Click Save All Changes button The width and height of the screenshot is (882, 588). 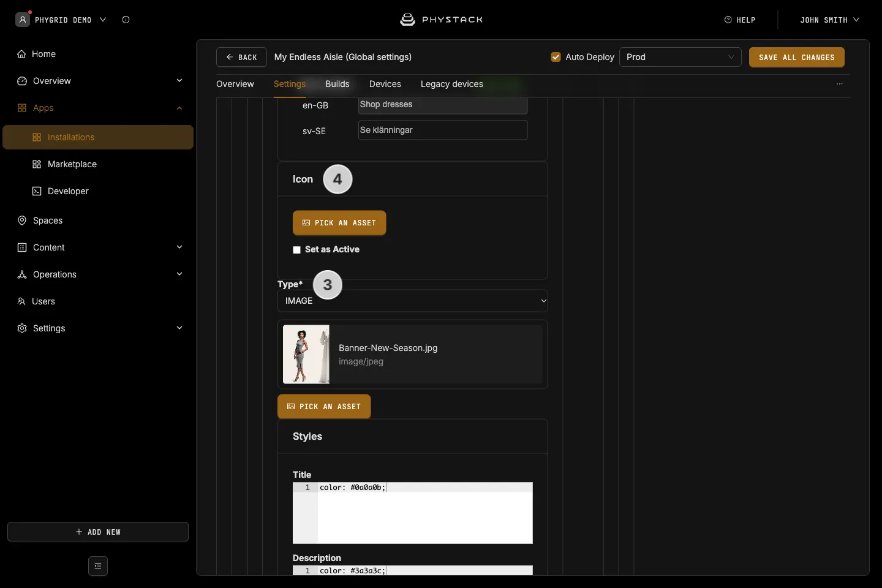click(x=797, y=57)
